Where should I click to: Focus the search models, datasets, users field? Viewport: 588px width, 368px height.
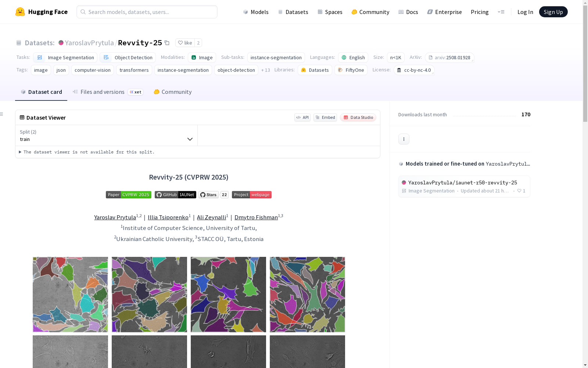[147, 12]
